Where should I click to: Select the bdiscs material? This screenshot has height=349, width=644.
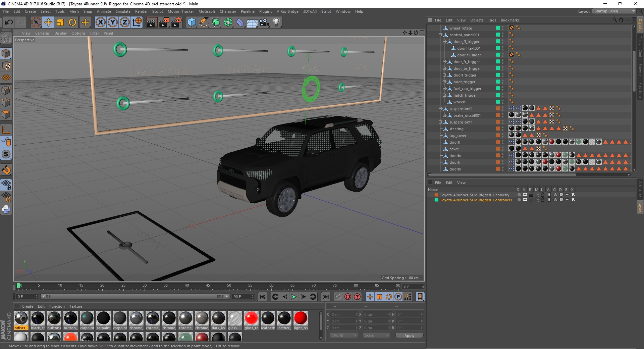[21, 320]
